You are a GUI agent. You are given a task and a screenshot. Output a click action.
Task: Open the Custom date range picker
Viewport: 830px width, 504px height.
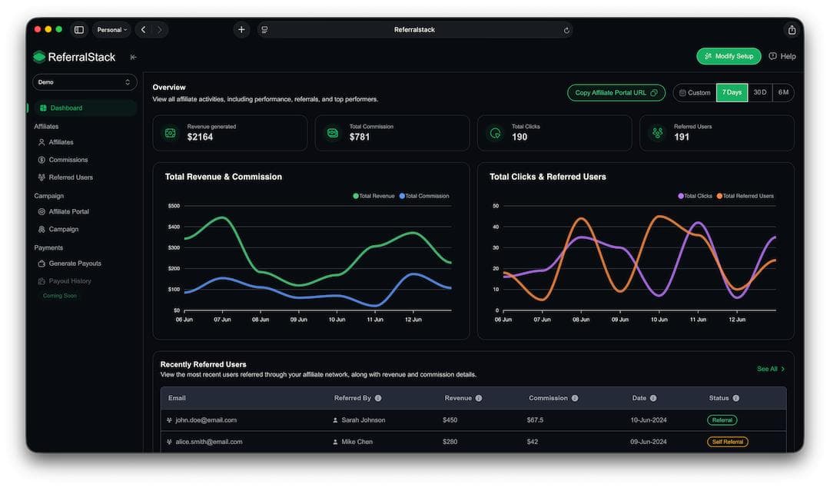coord(695,93)
